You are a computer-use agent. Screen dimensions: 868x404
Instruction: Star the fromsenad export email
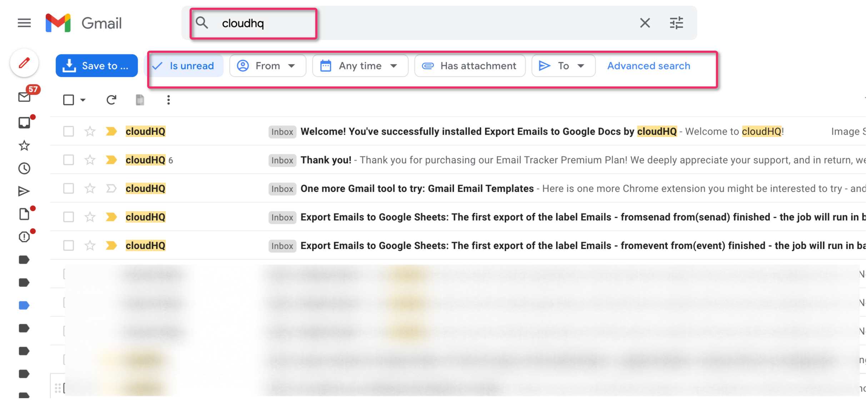click(90, 217)
